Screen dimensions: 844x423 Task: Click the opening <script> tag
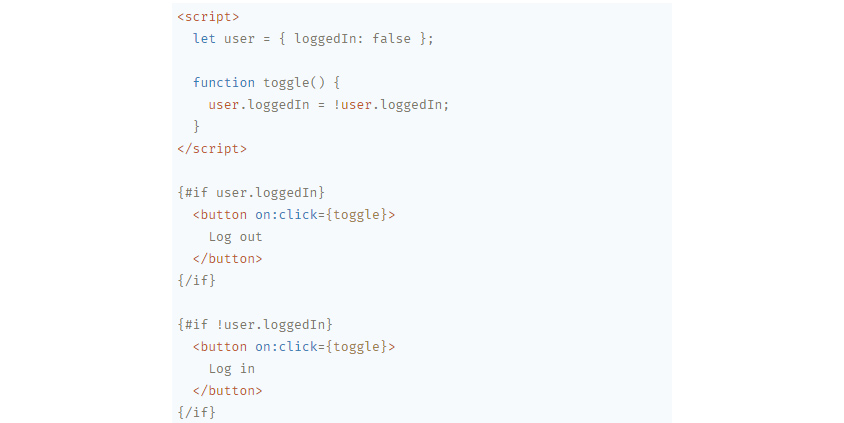(x=208, y=16)
